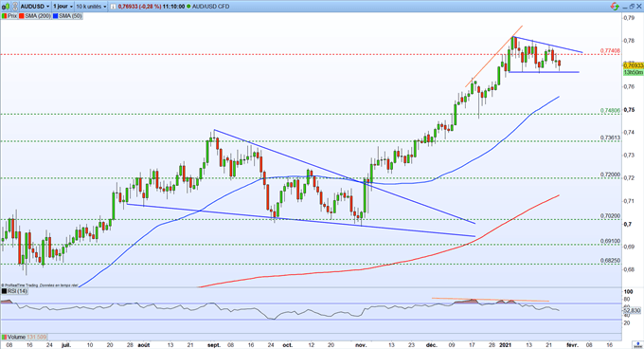Click the RSI (14) indicator label
Viewport: 644px width, 349px height.
coord(17,291)
